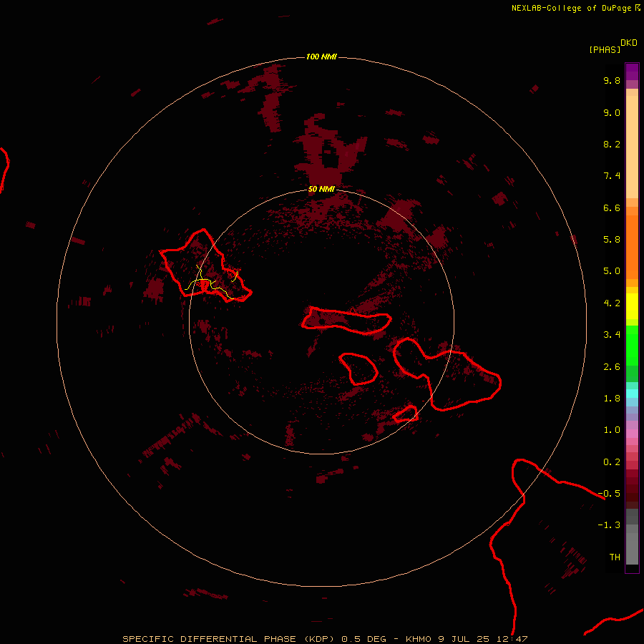Click the island outline containing yellow roads
The width and height of the screenshot is (644, 644).
pyautogui.click(x=205, y=265)
